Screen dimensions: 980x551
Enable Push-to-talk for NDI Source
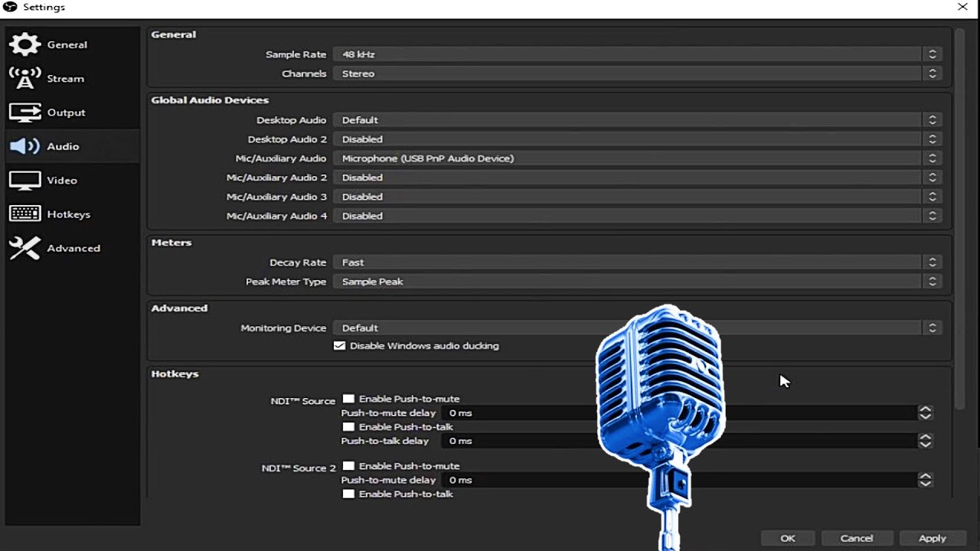348,427
